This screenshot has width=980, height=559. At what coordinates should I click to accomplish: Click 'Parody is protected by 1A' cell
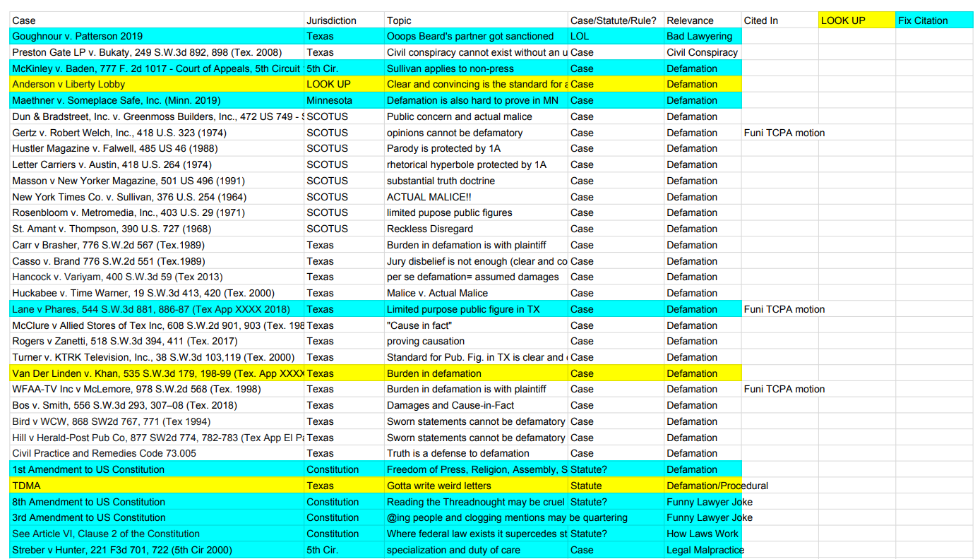click(476, 148)
